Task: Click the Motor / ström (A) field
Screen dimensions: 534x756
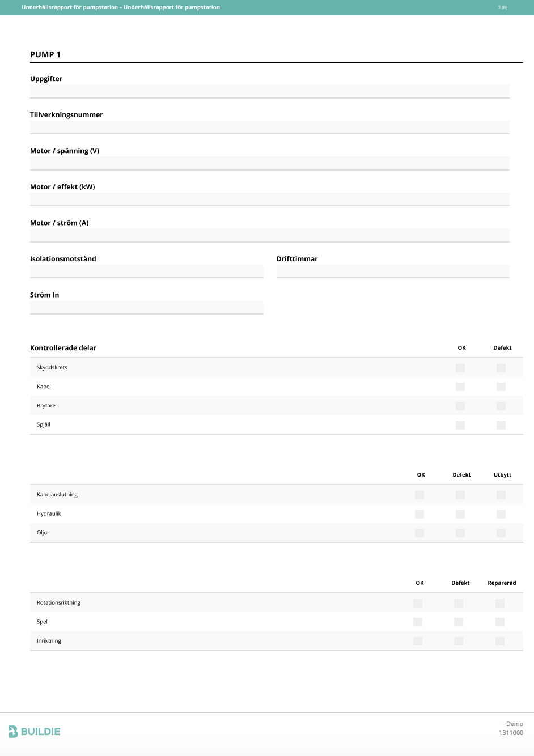Action: (x=270, y=235)
